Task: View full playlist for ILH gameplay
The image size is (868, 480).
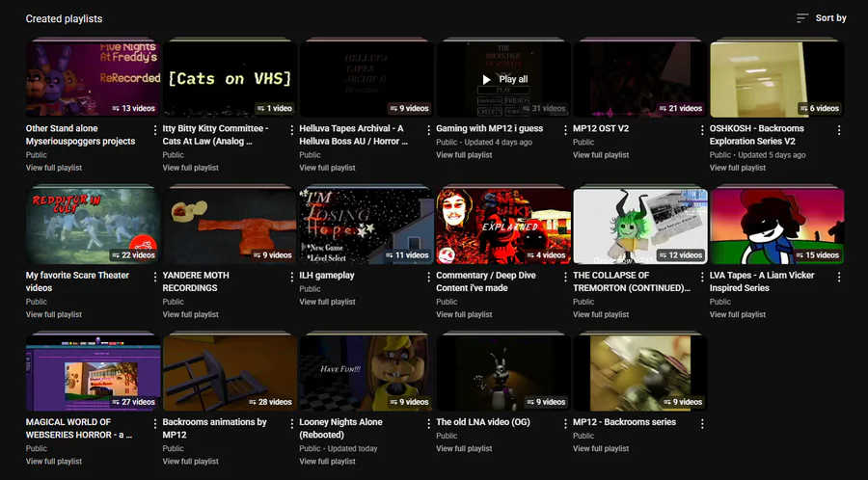Action: point(327,302)
